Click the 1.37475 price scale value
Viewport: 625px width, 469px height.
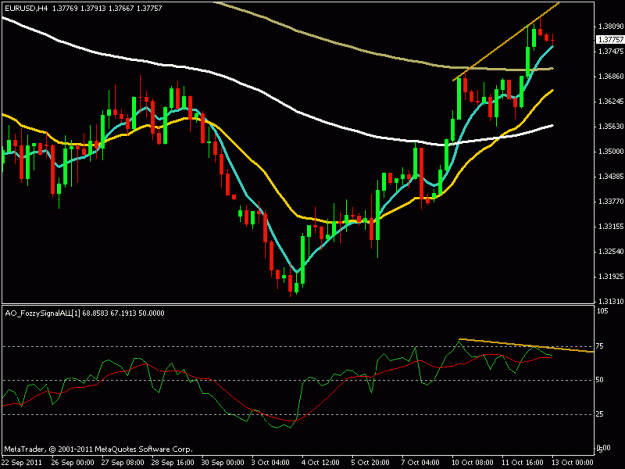click(610, 51)
